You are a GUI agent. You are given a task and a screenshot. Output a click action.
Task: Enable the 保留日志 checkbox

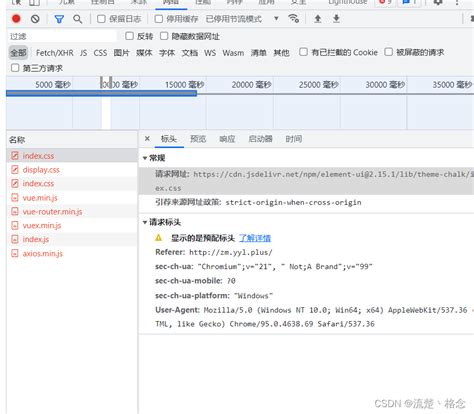(x=101, y=19)
